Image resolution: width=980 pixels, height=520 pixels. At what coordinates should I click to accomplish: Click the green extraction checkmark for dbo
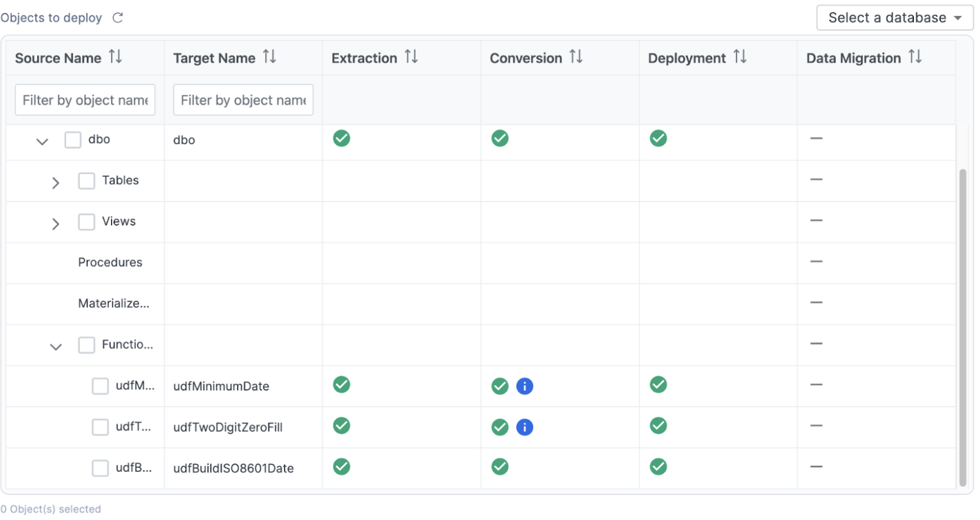point(342,138)
